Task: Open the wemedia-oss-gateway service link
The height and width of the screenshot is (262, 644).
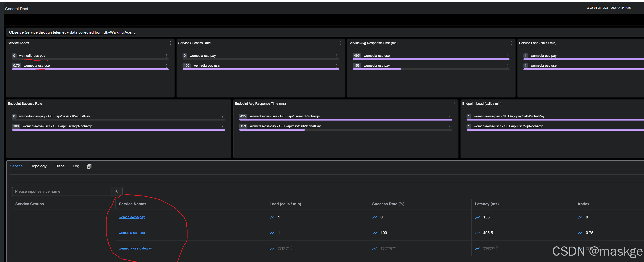Action: (x=135, y=249)
